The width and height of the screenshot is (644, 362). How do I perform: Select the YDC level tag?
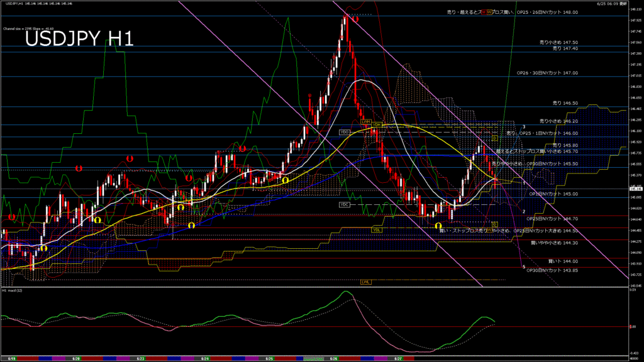pos(344,204)
